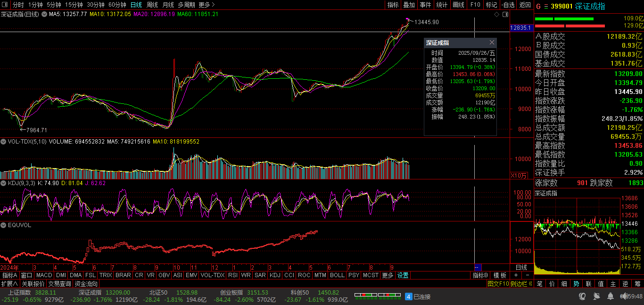The height and width of the screenshot is (305, 644).
Task: Toggle the 叠加 overlay option
Action: click(409, 5)
